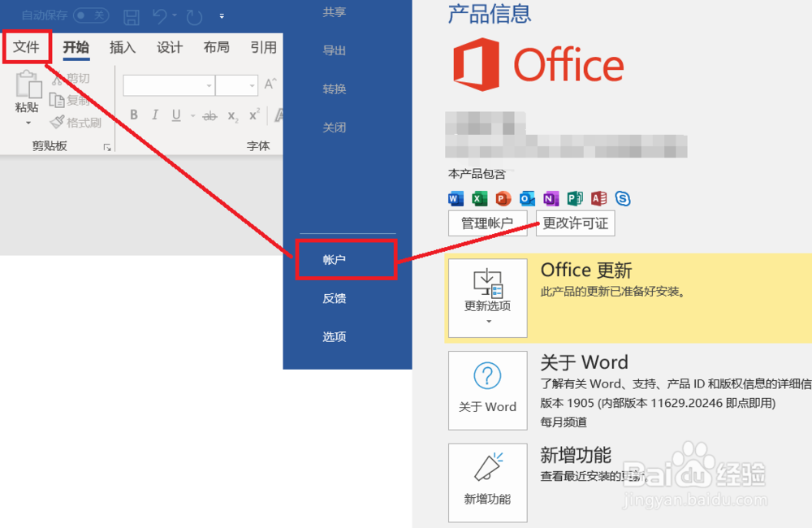The height and width of the screenshot is (528, 812).
Task: Select 共享 in the backstage menu
Action: [x=334, y=12]
